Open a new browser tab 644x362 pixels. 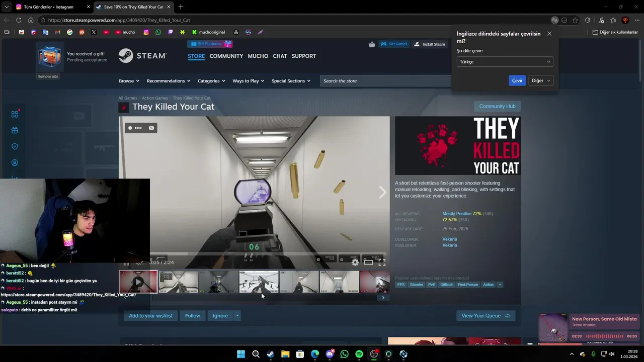tap(181, 7)
